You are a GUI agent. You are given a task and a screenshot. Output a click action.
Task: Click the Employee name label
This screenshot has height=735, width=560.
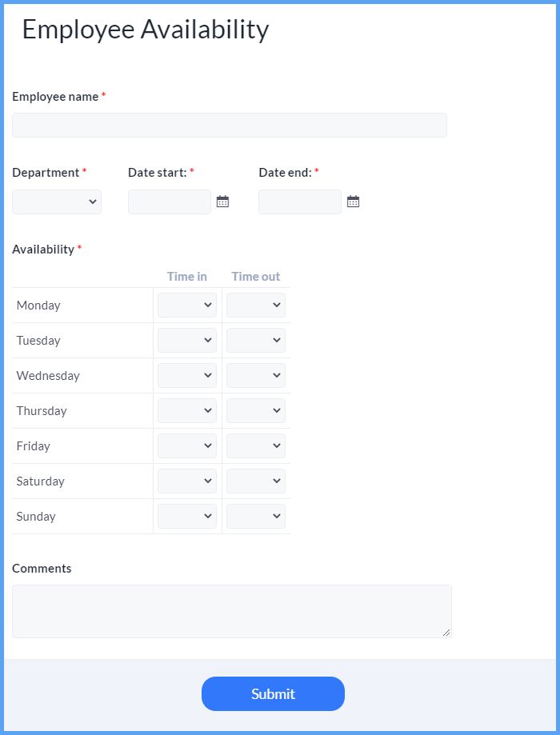point(55,97)
